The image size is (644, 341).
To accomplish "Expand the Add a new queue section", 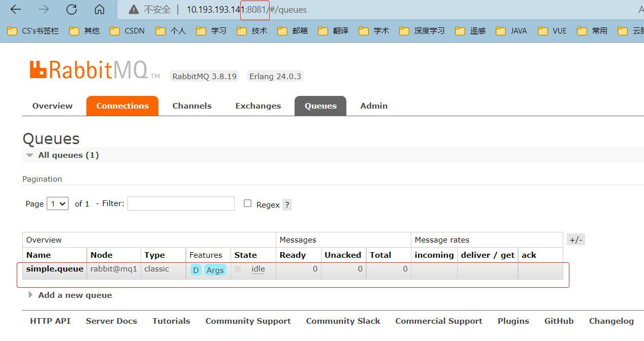I will coord(70,295).
